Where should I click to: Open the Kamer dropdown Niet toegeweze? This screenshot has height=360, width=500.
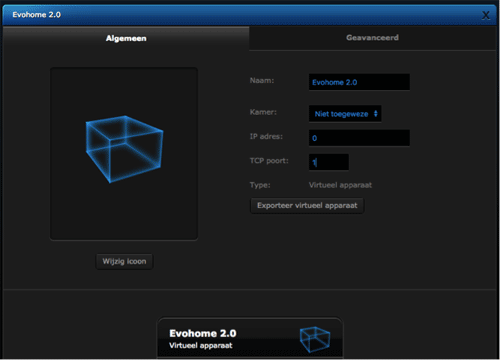tap(345, 114)
